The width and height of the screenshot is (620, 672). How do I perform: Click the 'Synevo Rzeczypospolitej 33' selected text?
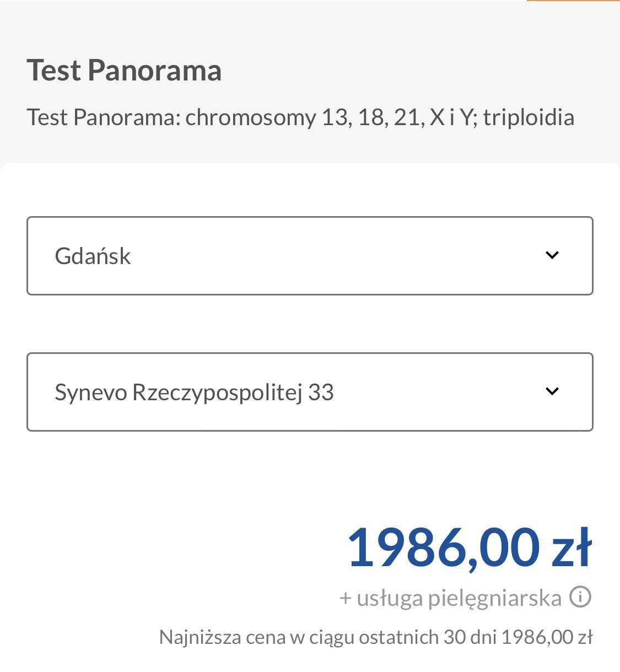(194, 393)
